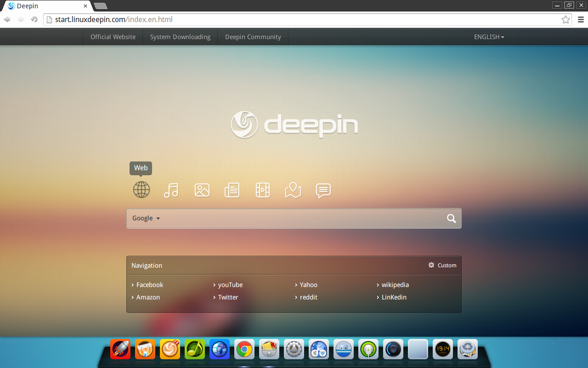Switch to the Music search category
The height and width of the screenshot is (368, 588).
pyautogui.click(x=171, y=190)
